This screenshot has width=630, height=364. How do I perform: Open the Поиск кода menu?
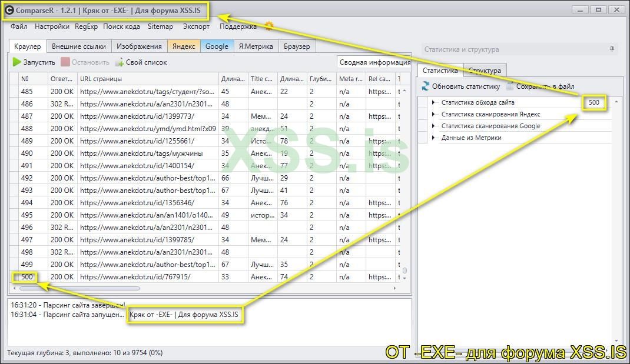(121, 26)
